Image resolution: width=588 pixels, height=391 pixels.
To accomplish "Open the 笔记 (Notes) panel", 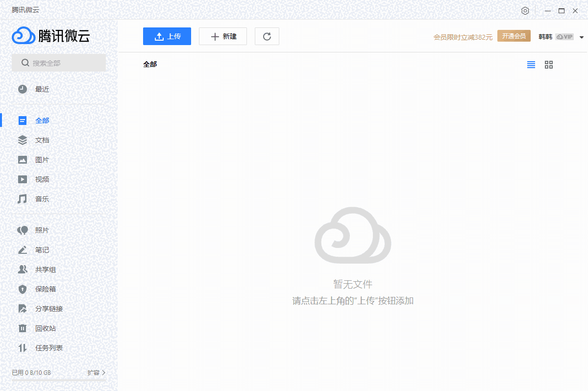I will (x=42, y=249).
